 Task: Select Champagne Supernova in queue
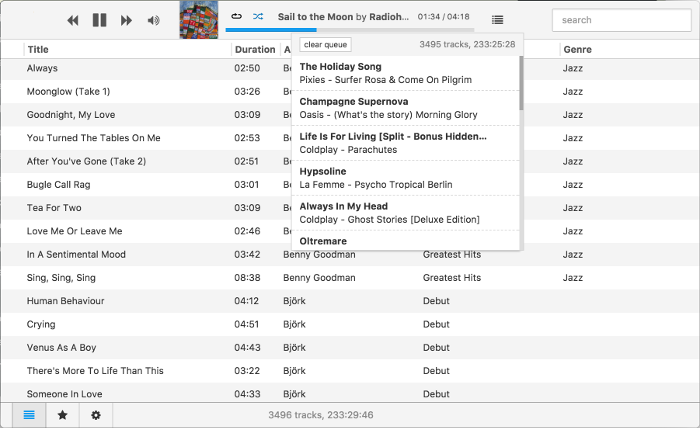click(x=405, y=108)
